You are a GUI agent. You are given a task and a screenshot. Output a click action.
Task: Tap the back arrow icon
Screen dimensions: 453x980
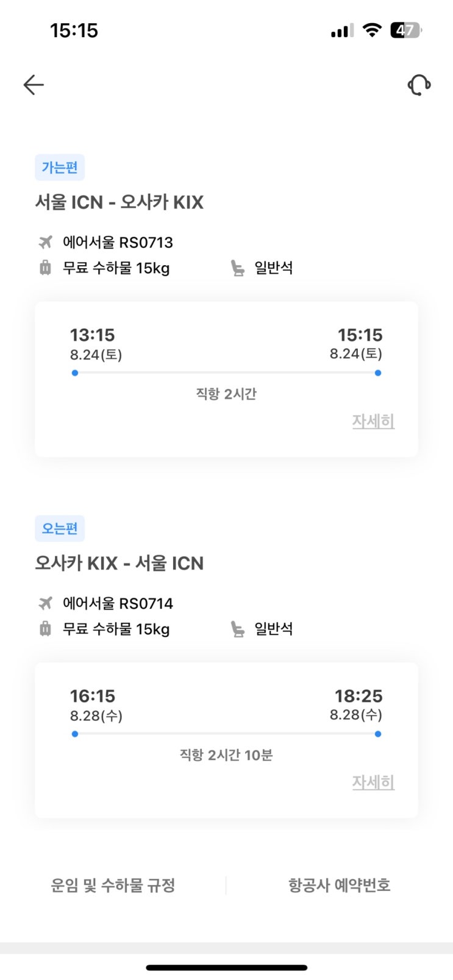point(34,85)
